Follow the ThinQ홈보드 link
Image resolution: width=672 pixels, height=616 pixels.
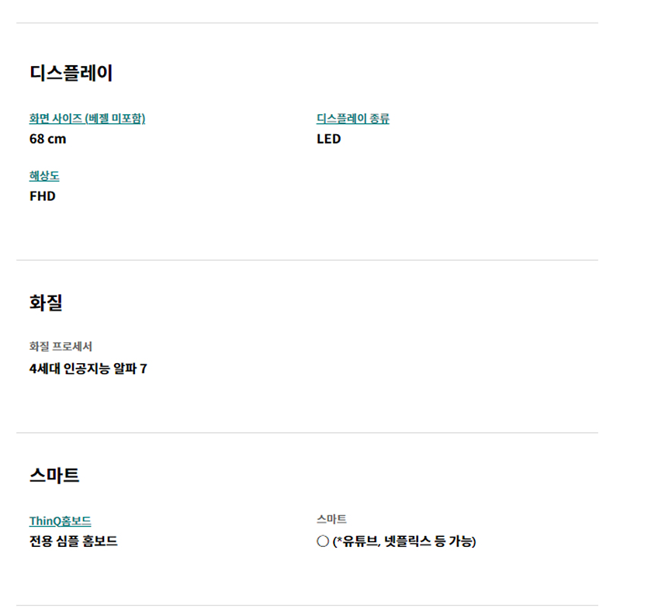(60, 521)
